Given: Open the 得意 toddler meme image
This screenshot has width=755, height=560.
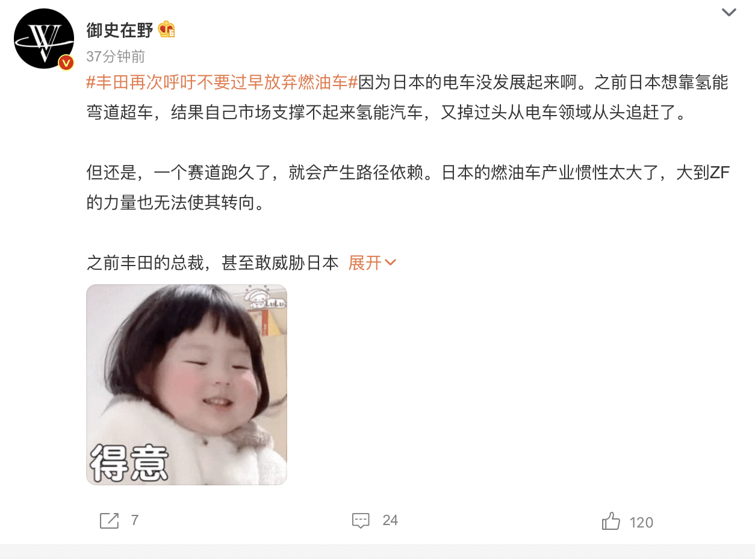Looking at the screenshot, I should 187,385.
